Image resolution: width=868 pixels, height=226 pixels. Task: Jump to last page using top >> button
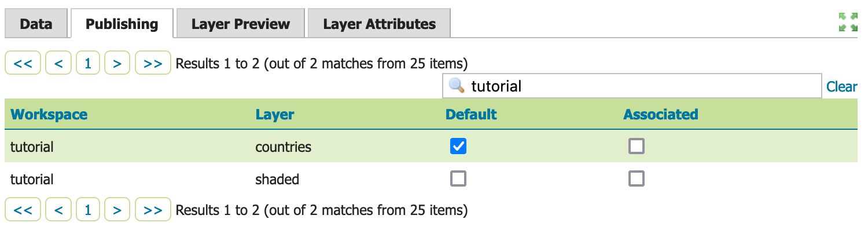pos(153,63)
